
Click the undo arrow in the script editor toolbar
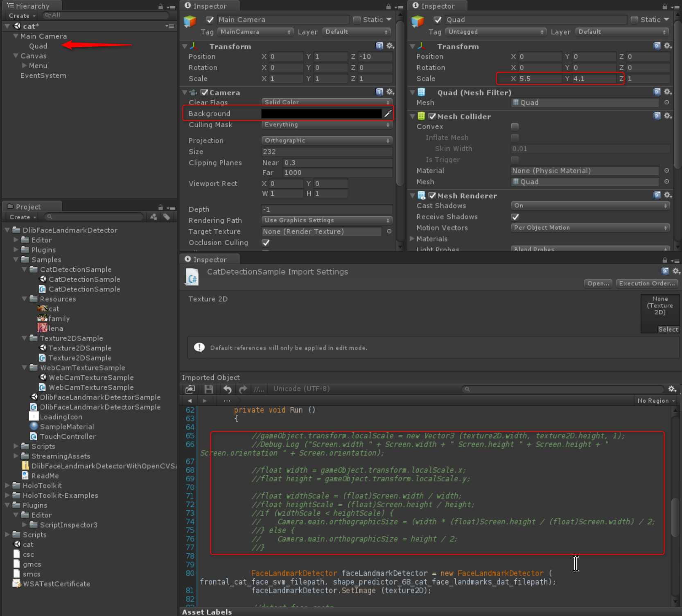[x=228, y=389]
